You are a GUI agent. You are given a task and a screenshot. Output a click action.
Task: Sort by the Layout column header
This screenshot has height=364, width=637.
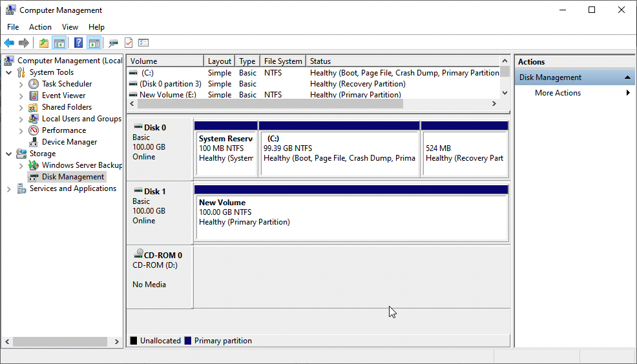click(220, 61)
